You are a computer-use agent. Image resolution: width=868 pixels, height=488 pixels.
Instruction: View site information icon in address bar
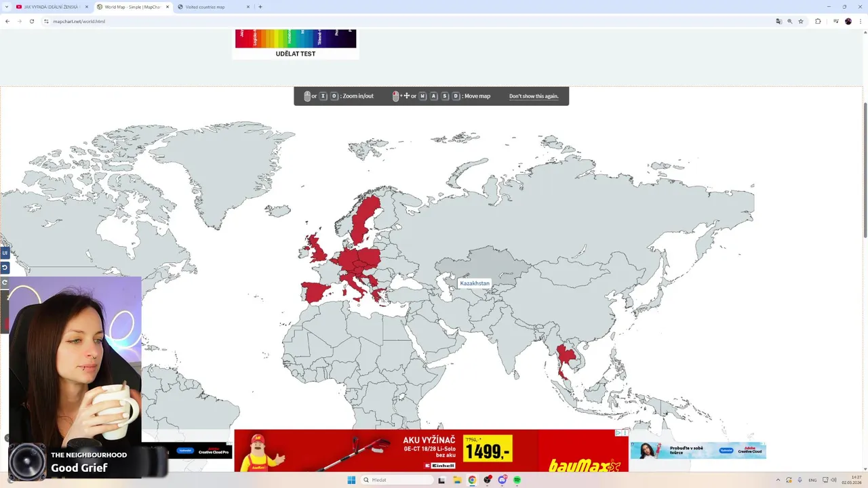(x=47, y=21)
